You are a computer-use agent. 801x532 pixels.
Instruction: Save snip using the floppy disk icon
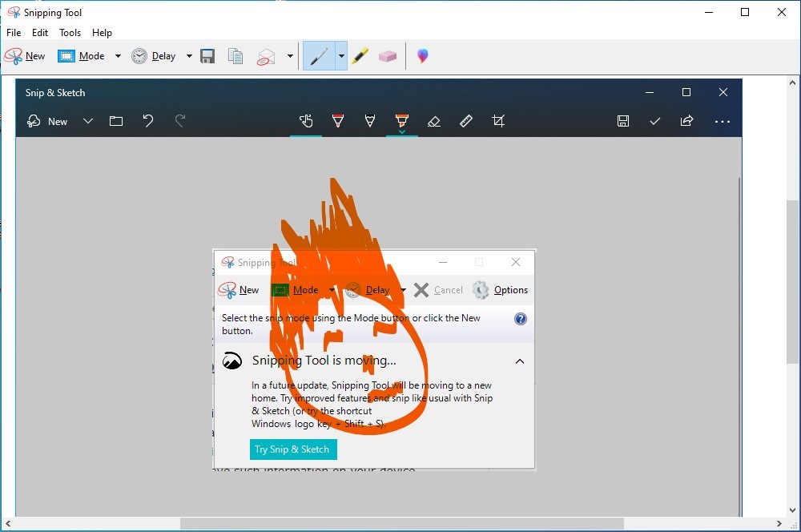(x=207, y=56)
